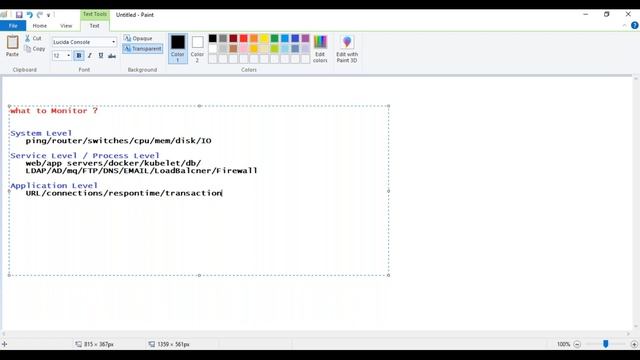Screen dimensions: 640x360
Task: Pick the white color swatch in second row
Action: [x=213, y=49]
